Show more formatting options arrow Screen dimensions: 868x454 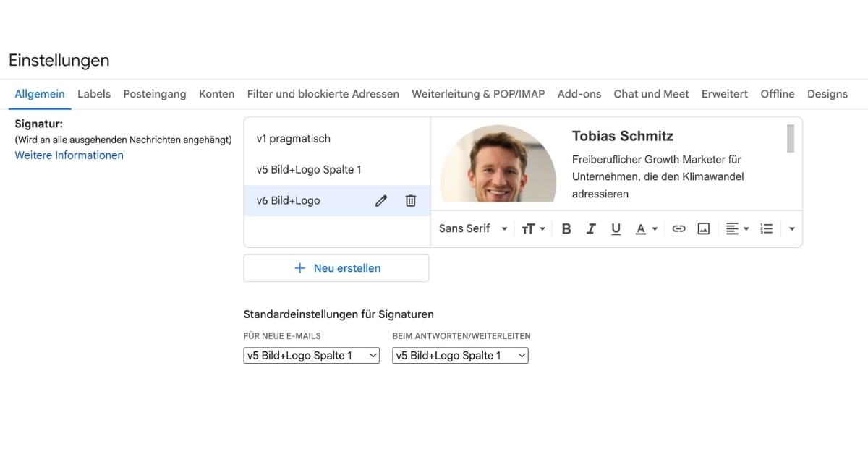pyautogui.click(x=791, y=228)
